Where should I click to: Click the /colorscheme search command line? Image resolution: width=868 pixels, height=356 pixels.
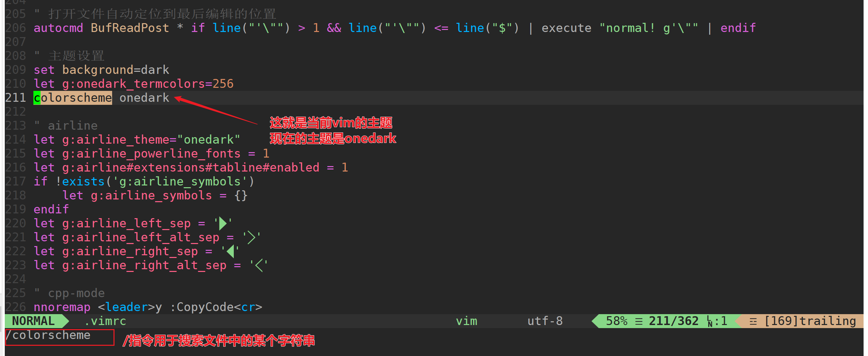coord(48,335)
